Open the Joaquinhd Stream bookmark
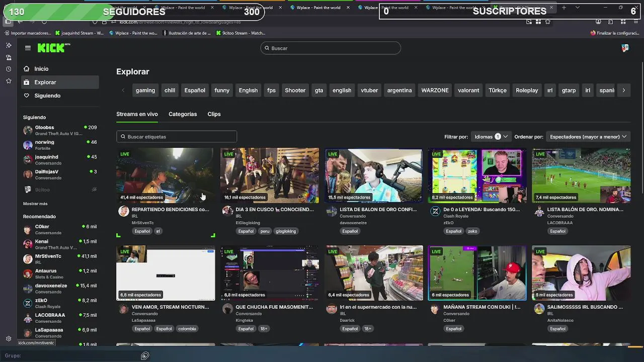 tap(79, 33)
